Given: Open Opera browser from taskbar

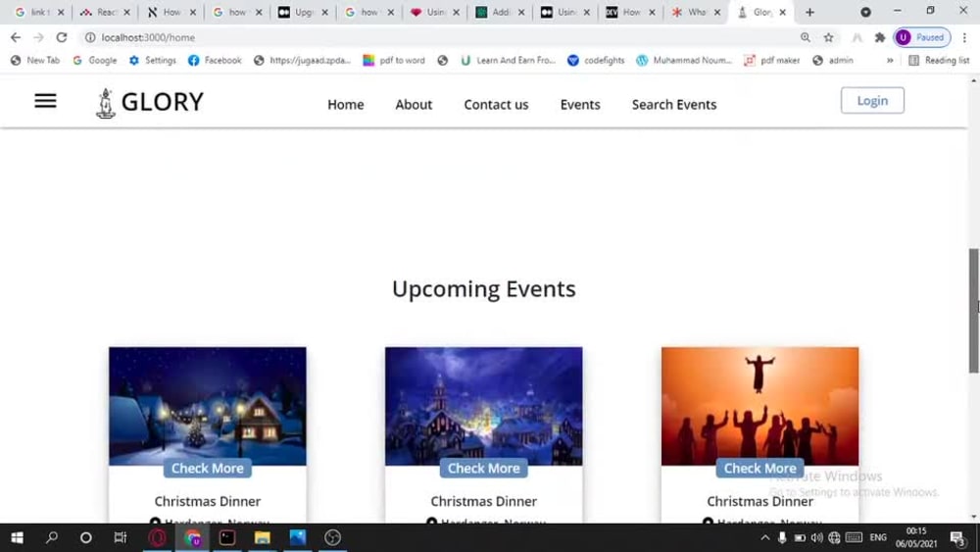Looking at the screenshot, I should (158, 537).
